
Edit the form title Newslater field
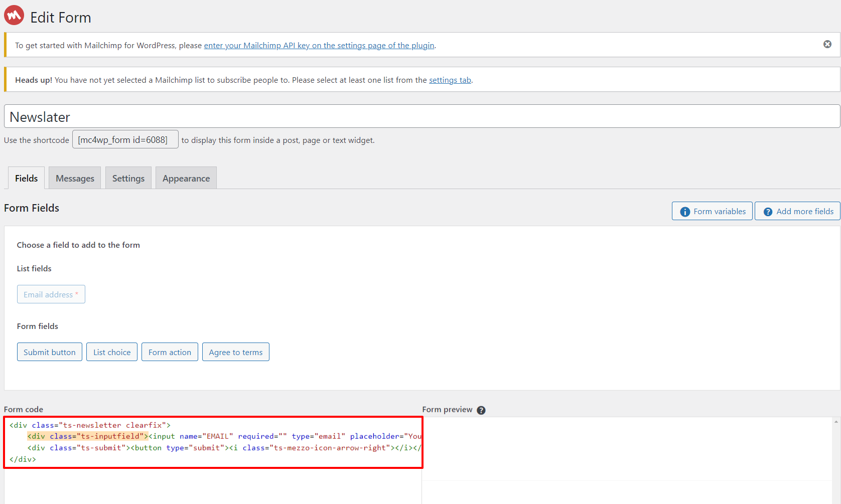(422, 117)
